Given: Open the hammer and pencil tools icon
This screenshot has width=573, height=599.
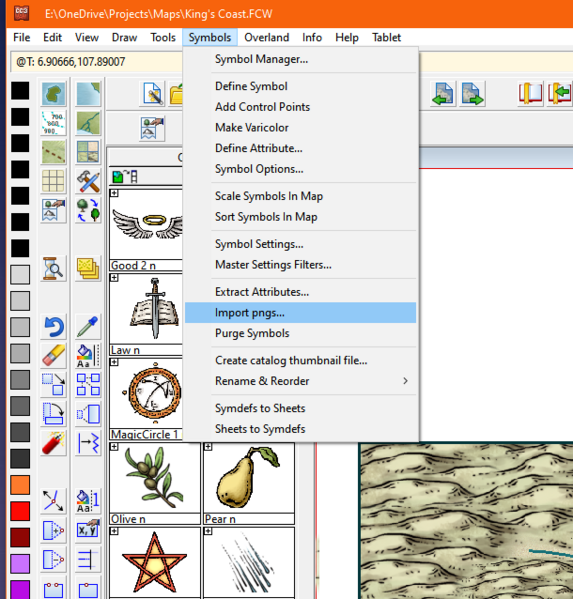Looking at the screenshot, I should (x=88, y=181).
